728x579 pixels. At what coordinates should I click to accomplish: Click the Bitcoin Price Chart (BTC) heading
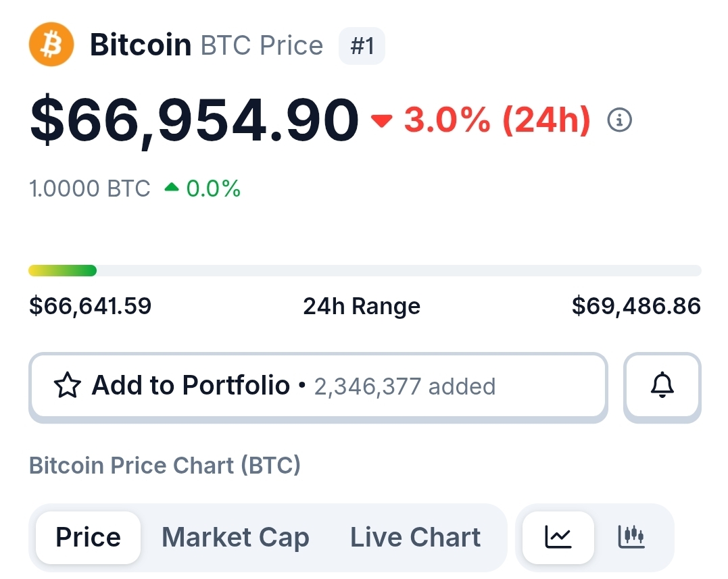click(x=164, y=465)
